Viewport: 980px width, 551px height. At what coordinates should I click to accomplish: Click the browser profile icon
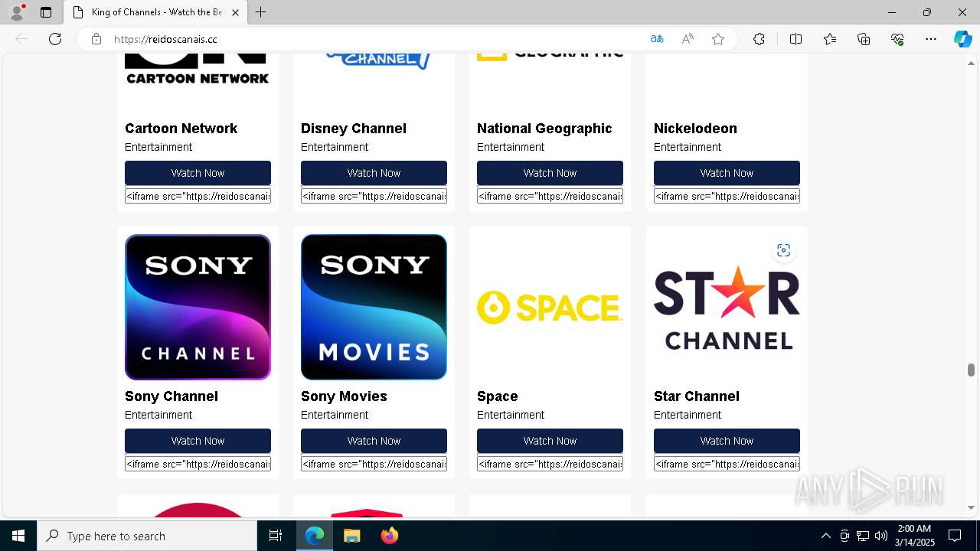tap(17, 12)
